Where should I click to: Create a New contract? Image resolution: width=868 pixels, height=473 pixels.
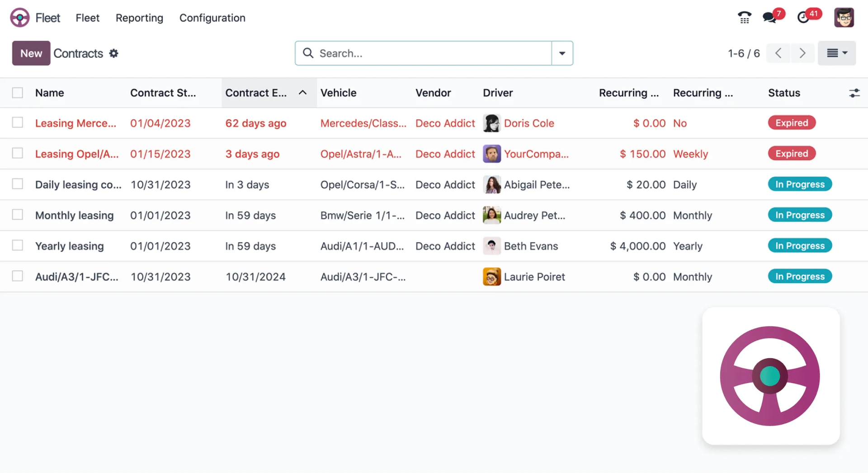31,53
